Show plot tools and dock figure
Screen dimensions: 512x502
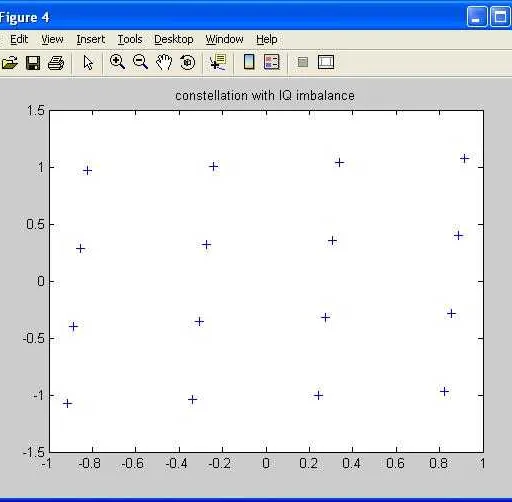pos(326,62)
